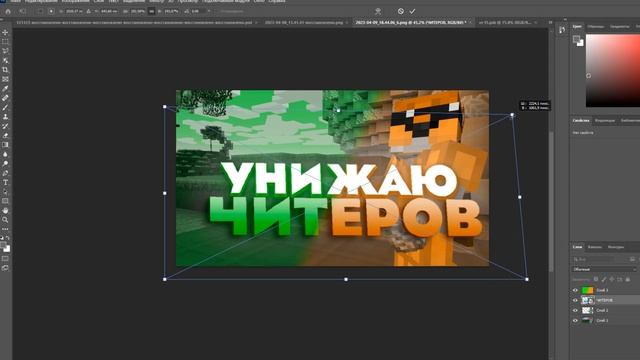Open the Gradients tab in Color panel
Image resolution: width=640 pixels, height=360 pixels.
pos(619,27)
